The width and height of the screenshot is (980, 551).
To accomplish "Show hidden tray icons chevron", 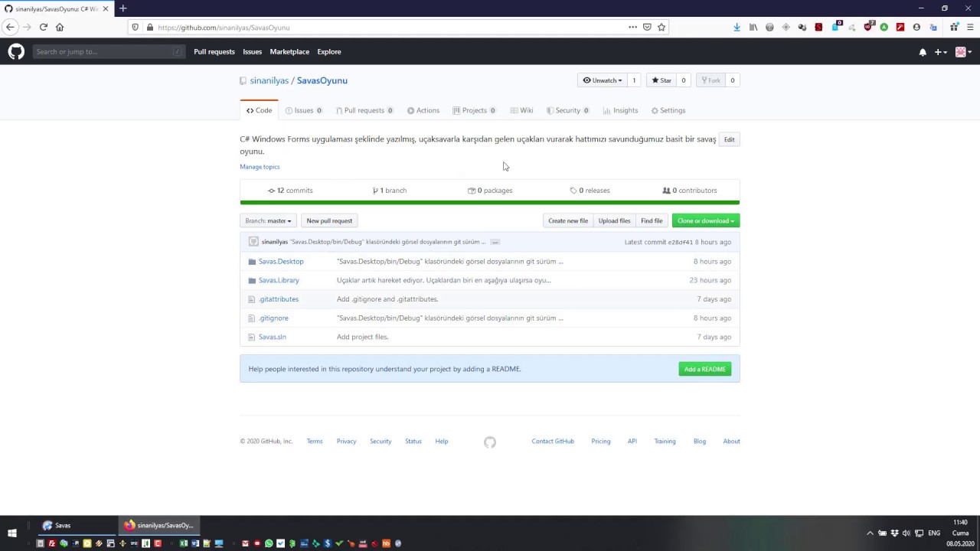I will (870, 533).
